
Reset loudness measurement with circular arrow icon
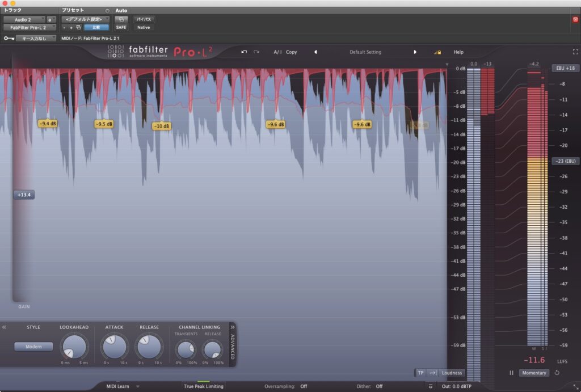[557, 373]
